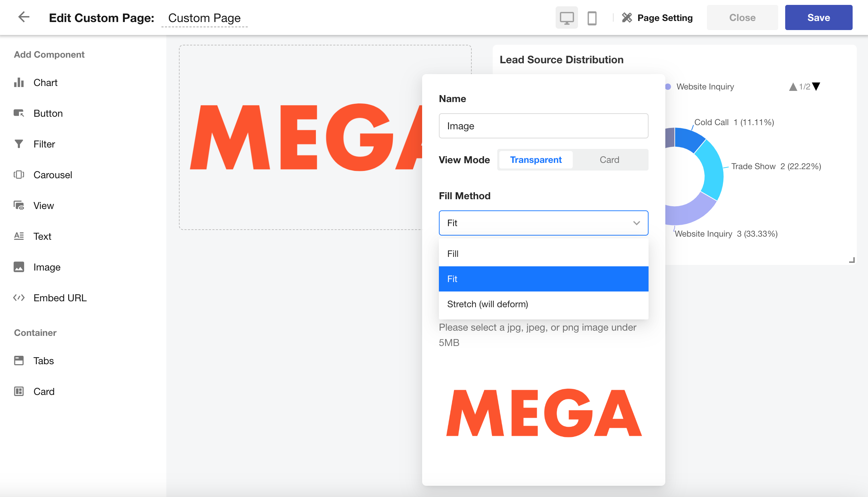Screen dimensions: 868x497
Task: Add a View component
Action: pos(43,206)
